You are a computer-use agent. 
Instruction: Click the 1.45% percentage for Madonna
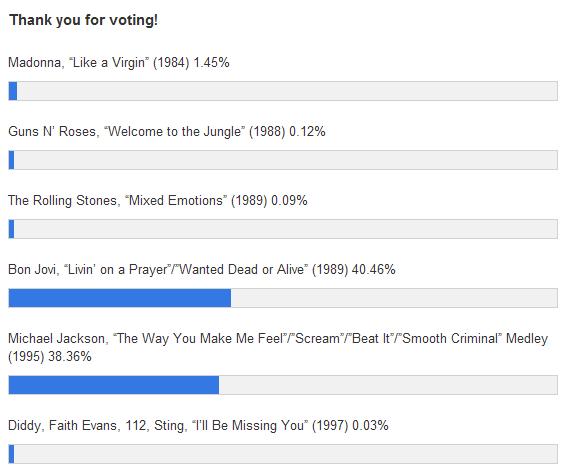pyautogui.click(x=211, y=62)
